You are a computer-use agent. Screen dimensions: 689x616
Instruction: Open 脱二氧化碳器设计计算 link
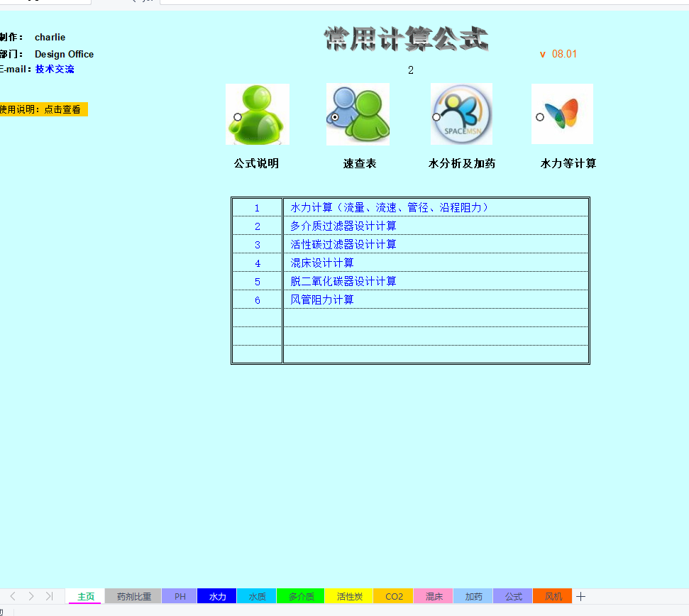tap(343, 281)
